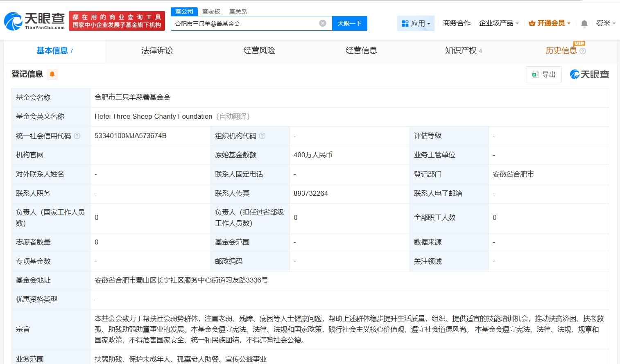Click the 天眼一下 search button
620x364 pixels.
(349, 23)
